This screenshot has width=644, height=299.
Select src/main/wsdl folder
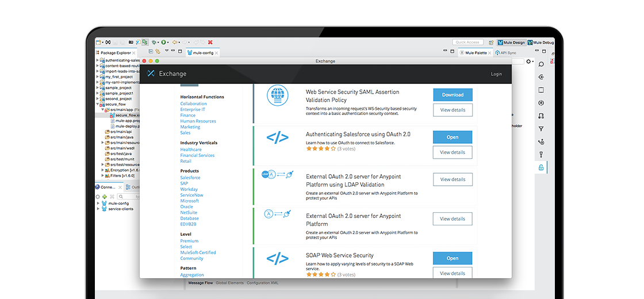tap(118, 148)
